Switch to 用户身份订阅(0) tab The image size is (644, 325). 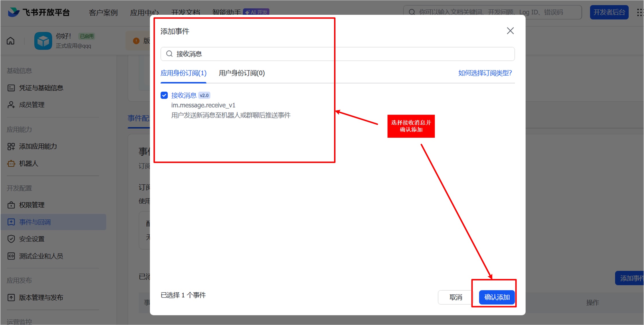(x=242, y=73)
